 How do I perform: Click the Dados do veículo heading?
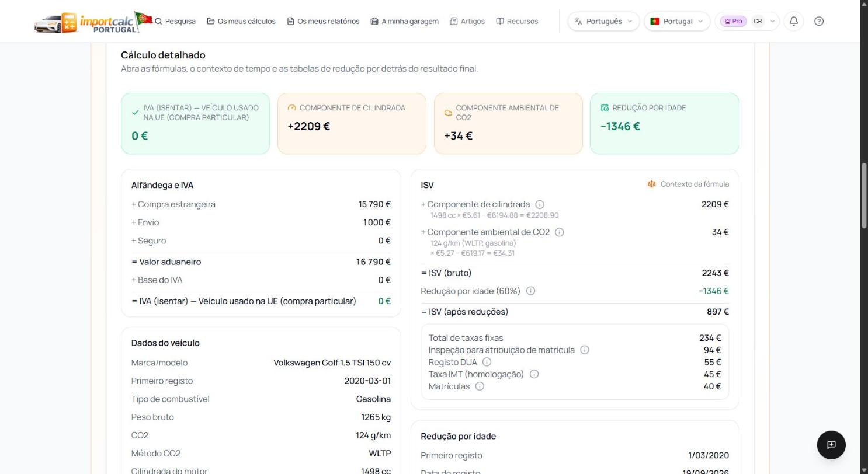tap(165, 343)
